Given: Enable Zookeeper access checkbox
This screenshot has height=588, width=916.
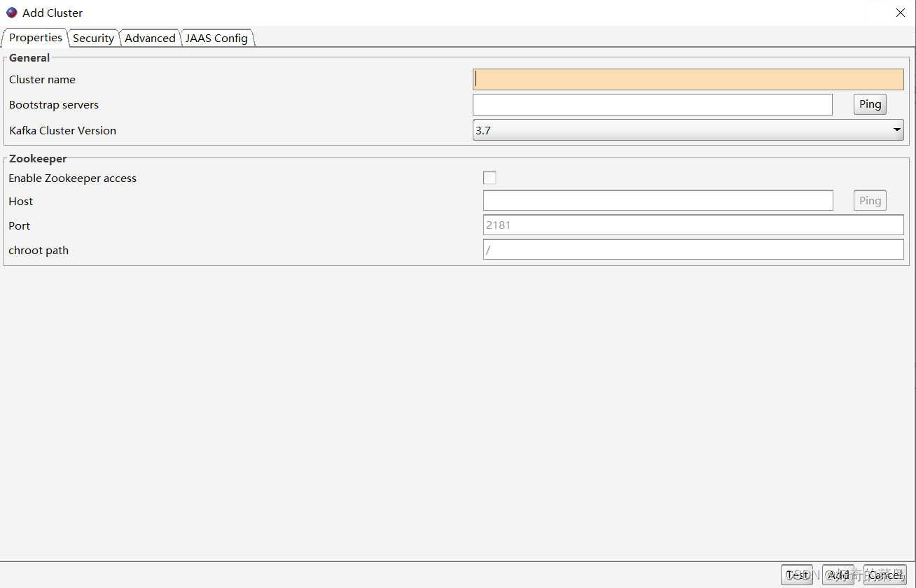Looking at the screenshot, I should coord(490,178).
